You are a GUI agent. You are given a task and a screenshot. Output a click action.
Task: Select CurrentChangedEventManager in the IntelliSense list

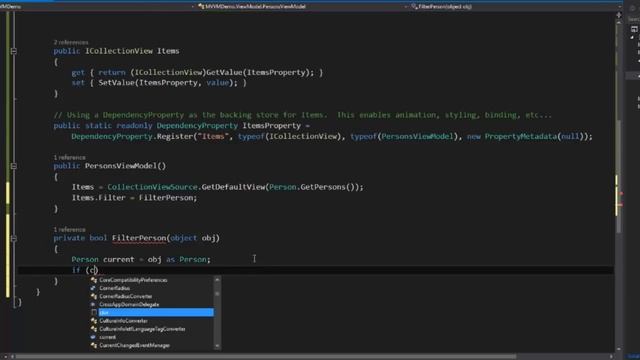click(134, 345)
